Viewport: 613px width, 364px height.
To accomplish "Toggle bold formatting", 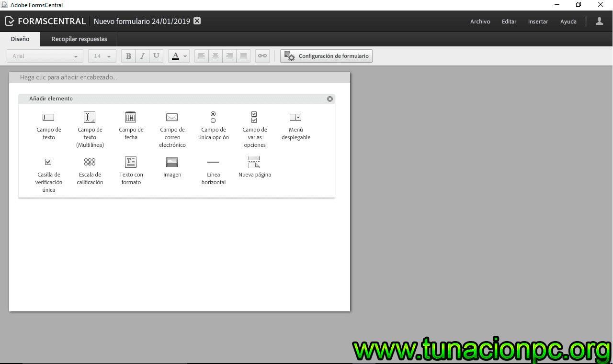I will coord(128,56).
